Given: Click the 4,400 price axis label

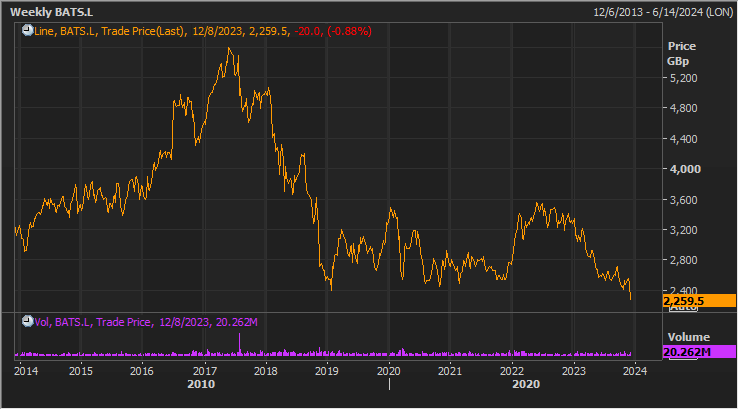Looking at the screenshot, I should point(683,139).
